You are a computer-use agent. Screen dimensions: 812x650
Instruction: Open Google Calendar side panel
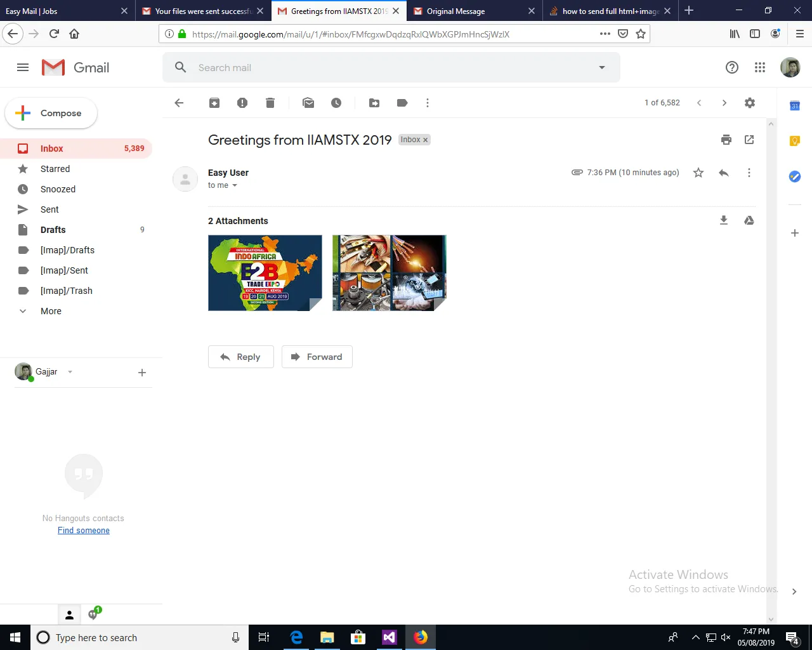pyautogui.click(x=795, y=106)
